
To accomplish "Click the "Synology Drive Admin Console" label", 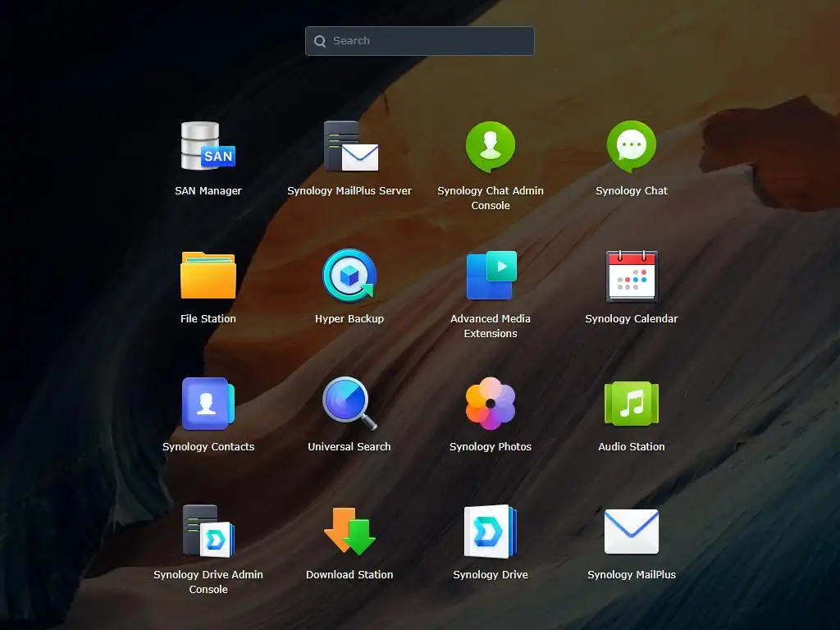I will [x=208, y=582].
